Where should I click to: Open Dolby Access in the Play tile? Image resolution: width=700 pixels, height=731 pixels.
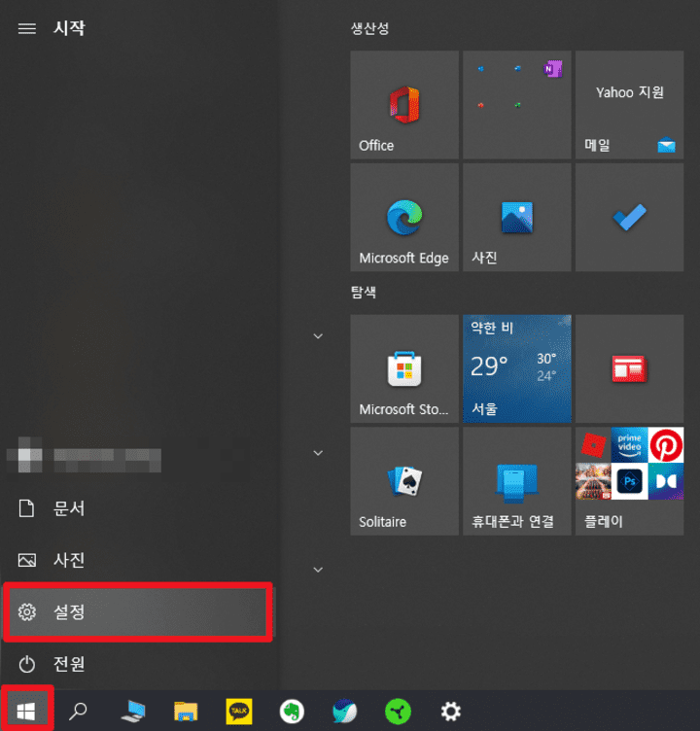(666, 481)
